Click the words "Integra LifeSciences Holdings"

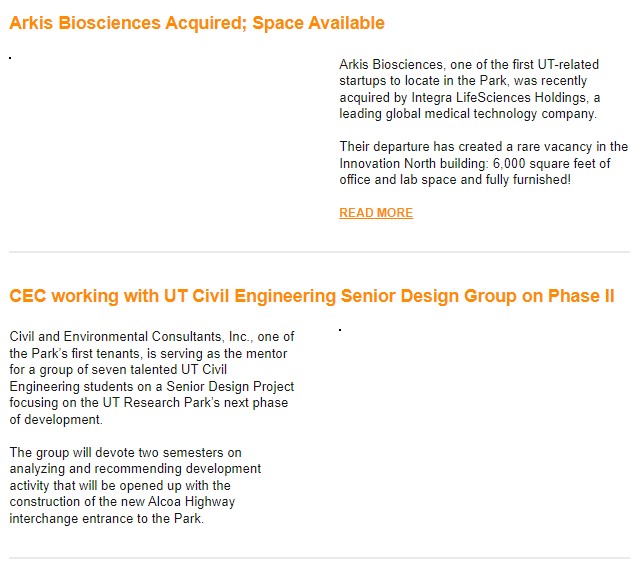499,97
